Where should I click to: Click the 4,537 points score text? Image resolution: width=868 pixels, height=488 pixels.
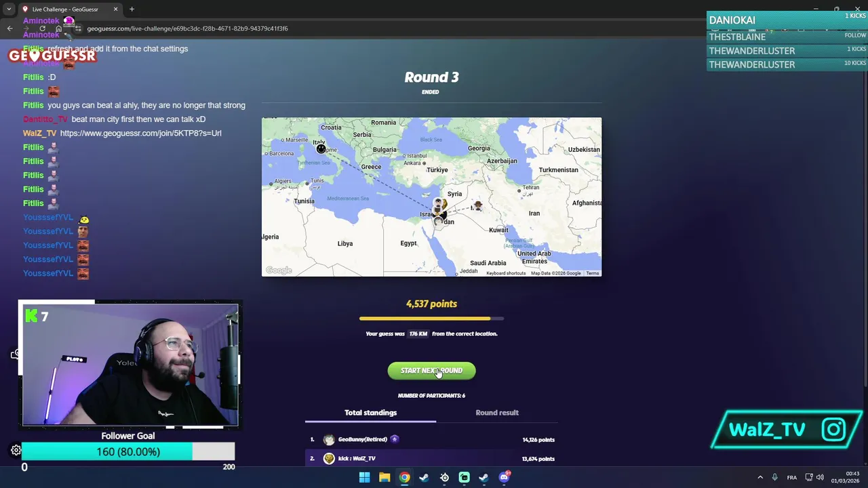click(431, 304)
